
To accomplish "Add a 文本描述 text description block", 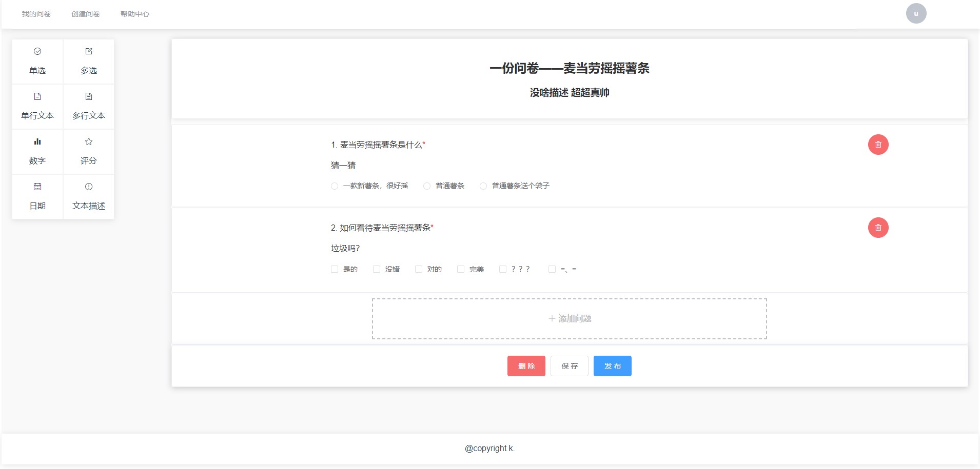I will (89, 197).
